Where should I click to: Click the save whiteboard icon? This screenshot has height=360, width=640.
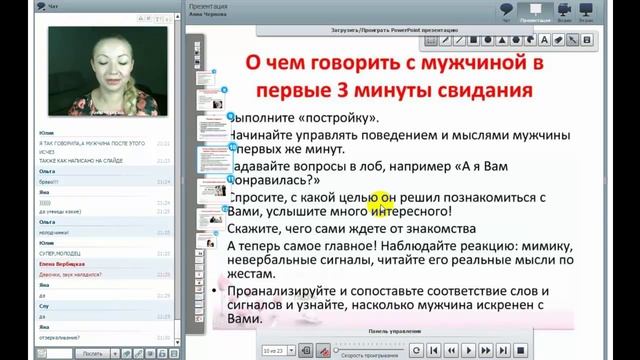587,40
